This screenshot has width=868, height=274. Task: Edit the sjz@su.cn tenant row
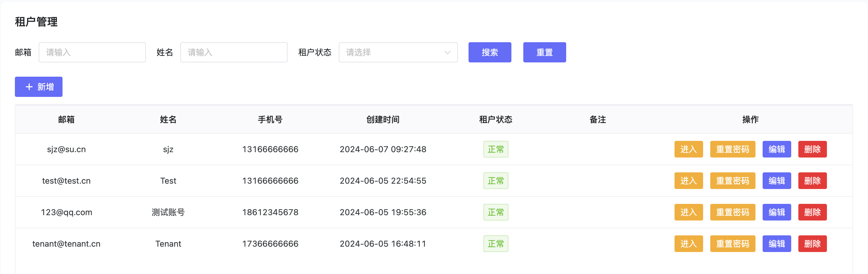tap(776, 149)
